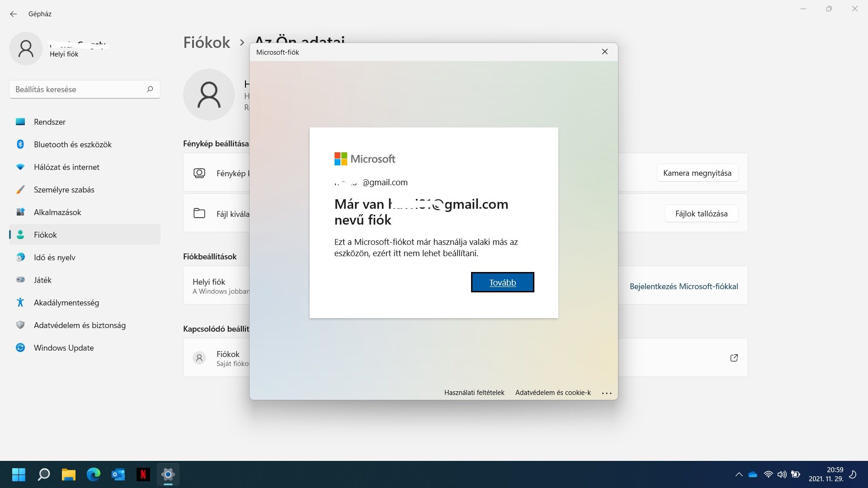This screenshot has height=488, width=868.
Task: Open Hálózat és internet settings
Action: pyautogui.click(x=85, y=167)
